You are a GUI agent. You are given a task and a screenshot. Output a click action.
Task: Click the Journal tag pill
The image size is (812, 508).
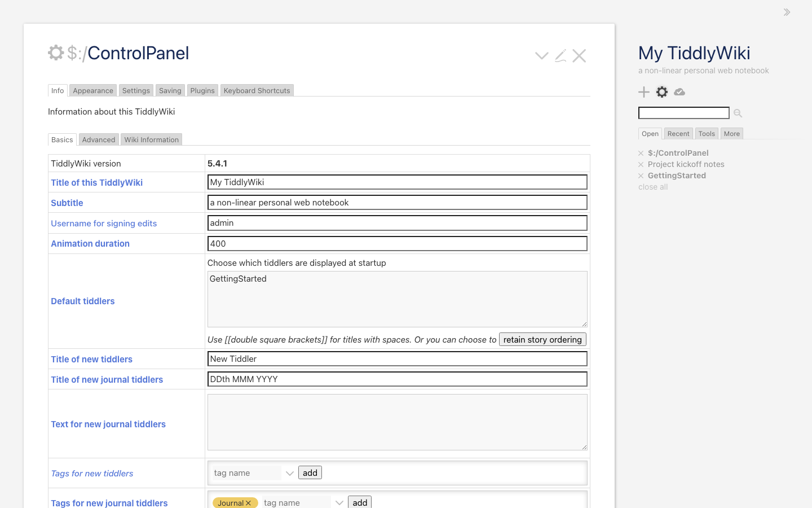coord(235,503)
